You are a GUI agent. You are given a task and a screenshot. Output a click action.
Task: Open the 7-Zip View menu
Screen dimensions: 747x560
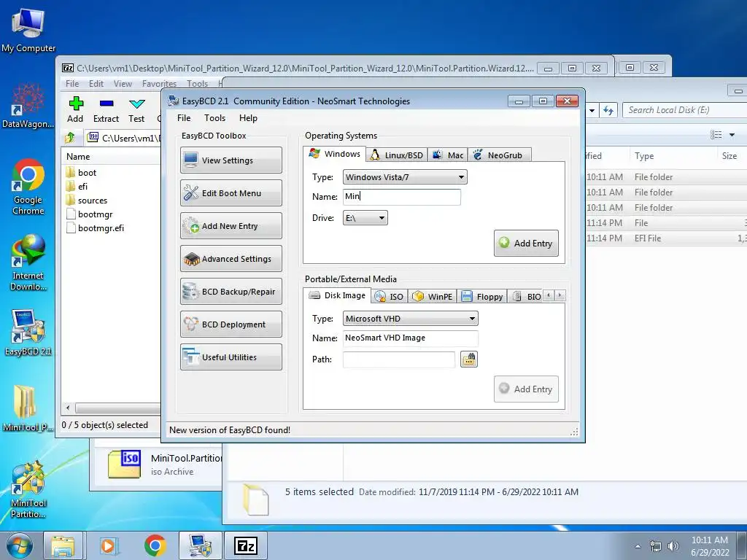[x=123, y=84]
